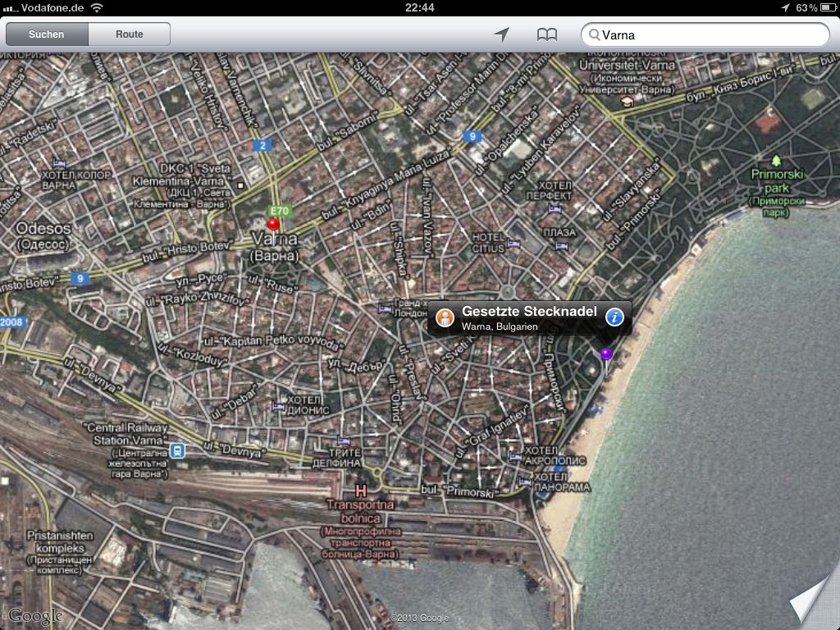Tap the Vodafone.de carrier label
This screenshot has width=840, height=630.
53,8
